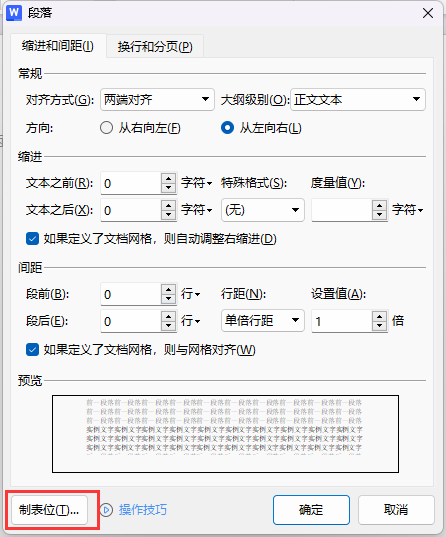Select 从左向右 direction radio button

(227, 128)
